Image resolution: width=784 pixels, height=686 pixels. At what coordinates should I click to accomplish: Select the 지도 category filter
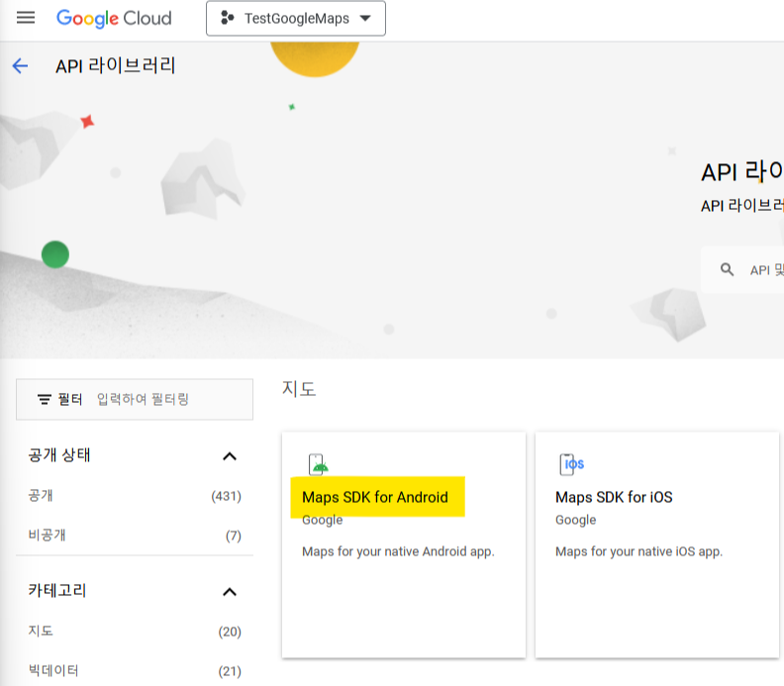coord(135,631)
